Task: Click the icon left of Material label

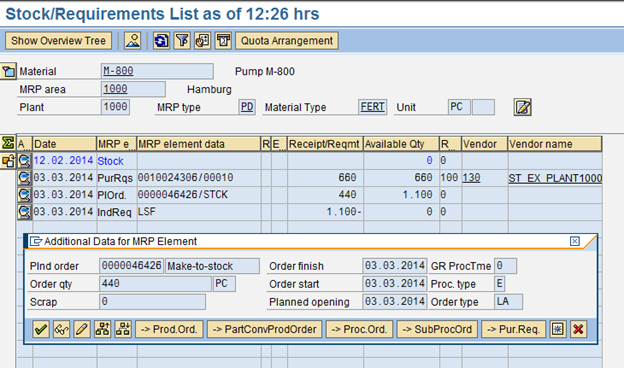Action: coord(8,71)
